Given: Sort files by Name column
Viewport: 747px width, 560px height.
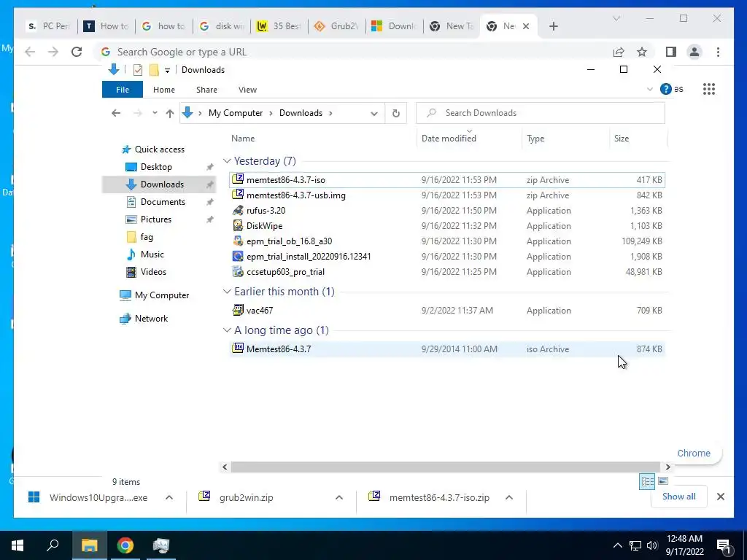Looking at the screenshot, I should (x=242, y=138).
